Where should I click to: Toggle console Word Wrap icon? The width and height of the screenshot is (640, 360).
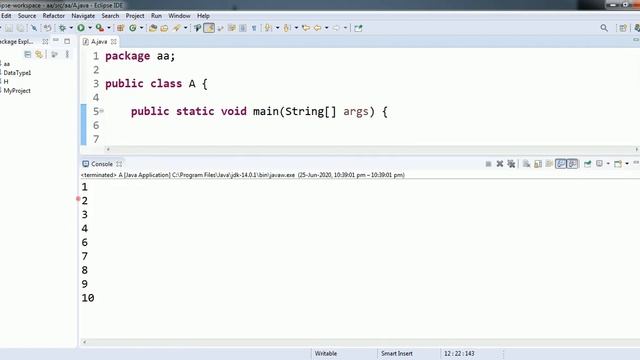[549, 164]
